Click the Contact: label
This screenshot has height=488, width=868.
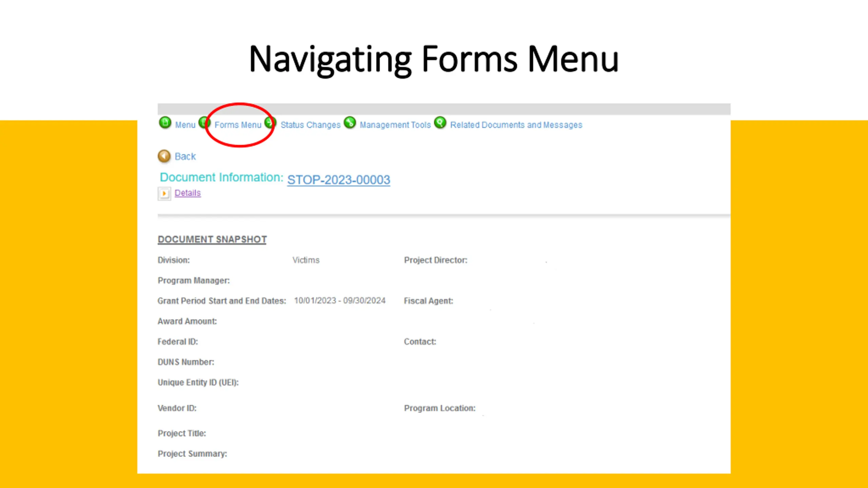click(420, 342)
